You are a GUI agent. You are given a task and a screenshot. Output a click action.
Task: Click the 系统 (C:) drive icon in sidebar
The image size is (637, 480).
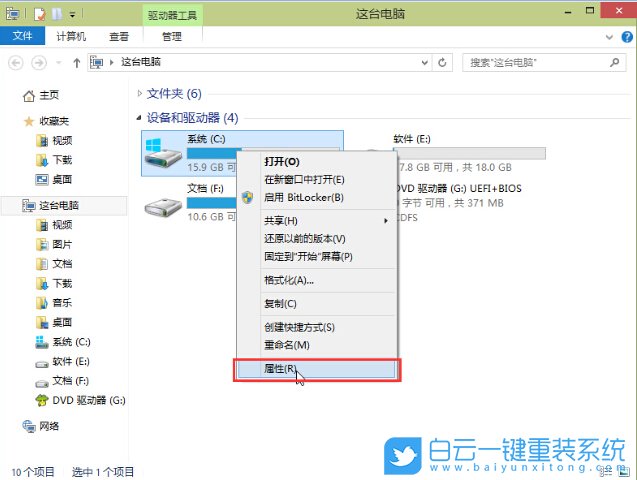[42, 342]
